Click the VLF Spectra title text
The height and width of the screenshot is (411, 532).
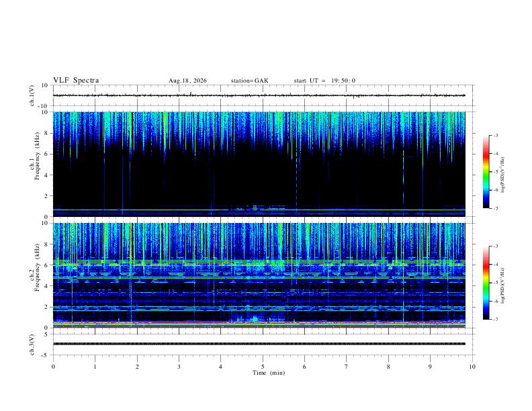click(76, 81)
